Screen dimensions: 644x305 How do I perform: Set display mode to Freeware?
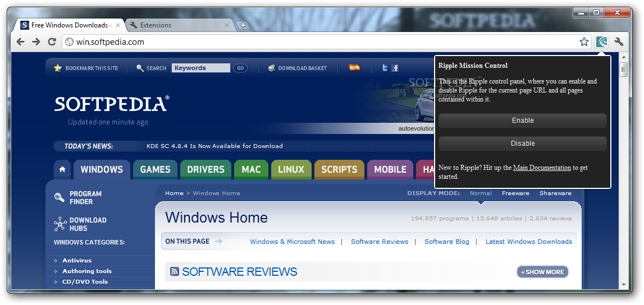pyautogui.click(x=515, y=193)
